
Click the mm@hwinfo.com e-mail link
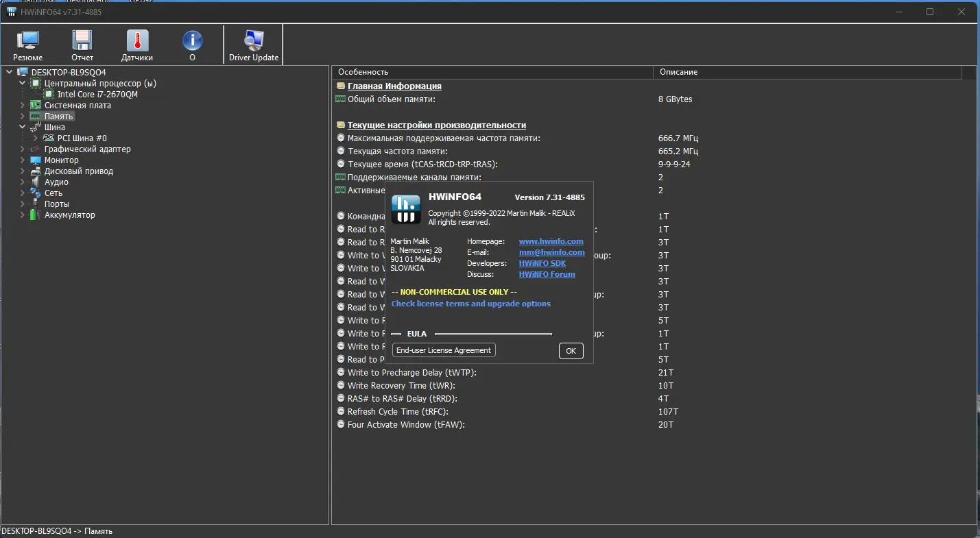click(552, 252)
